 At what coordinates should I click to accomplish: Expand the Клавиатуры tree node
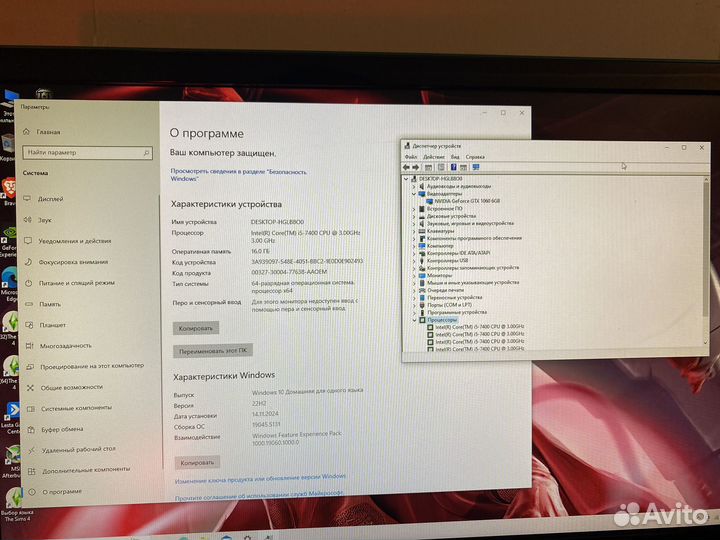pyautogui.click(x=415, y=231)
